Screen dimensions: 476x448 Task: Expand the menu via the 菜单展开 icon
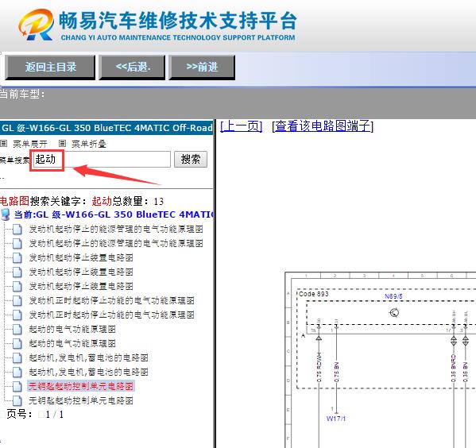pyautogui.click(x=4, y=143)
